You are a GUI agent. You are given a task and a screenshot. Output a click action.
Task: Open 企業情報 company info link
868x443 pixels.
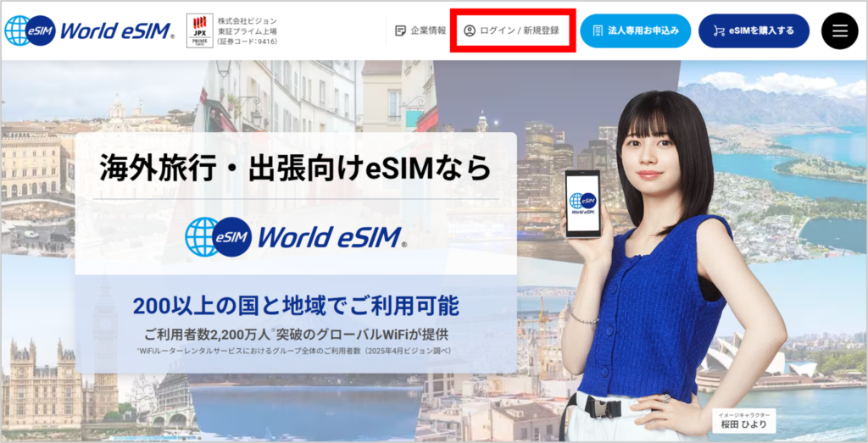420,30
